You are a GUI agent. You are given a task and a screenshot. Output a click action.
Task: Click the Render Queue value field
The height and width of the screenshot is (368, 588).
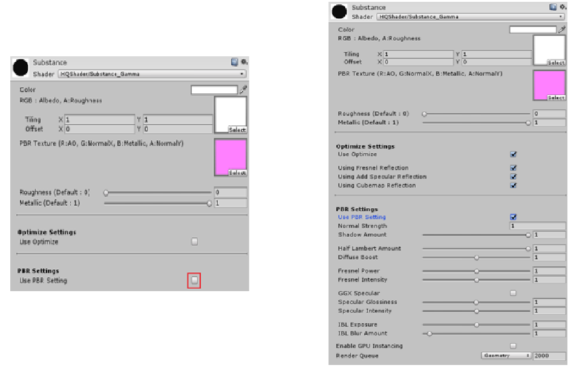pos(549,355)
